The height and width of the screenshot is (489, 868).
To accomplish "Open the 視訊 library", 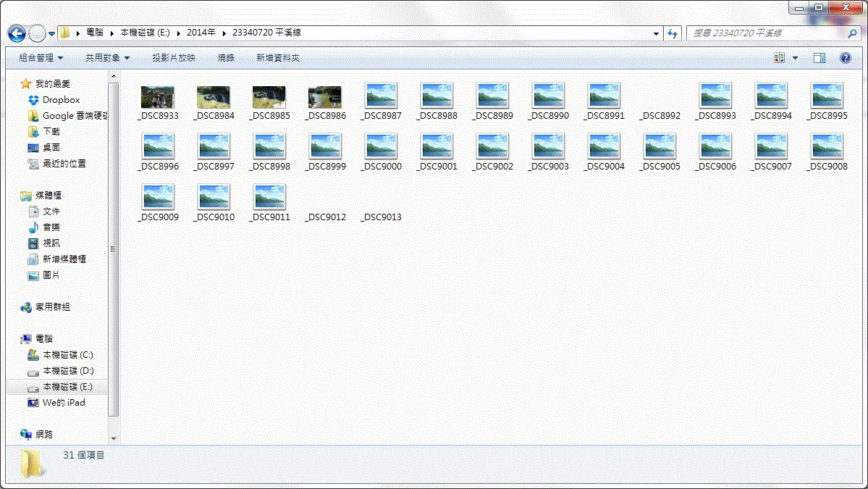I will [44, 243].
